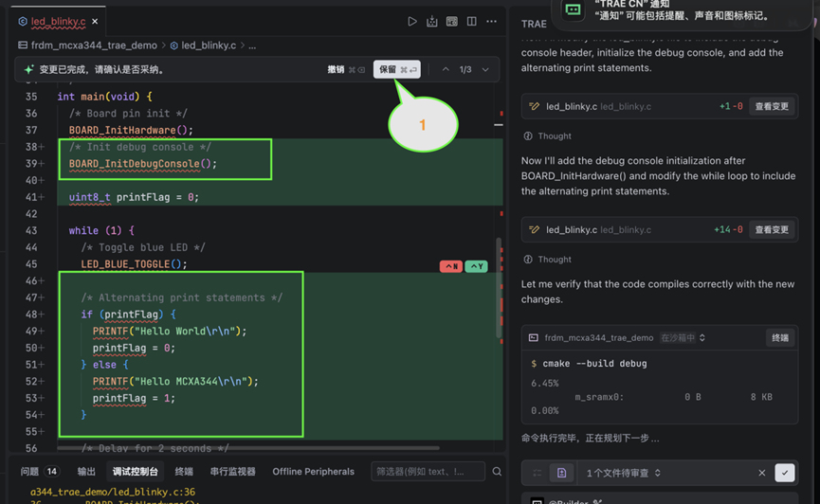The image size is (820, 504).
Task: Click the 保留 keep changes button
Action: point(397,69)
